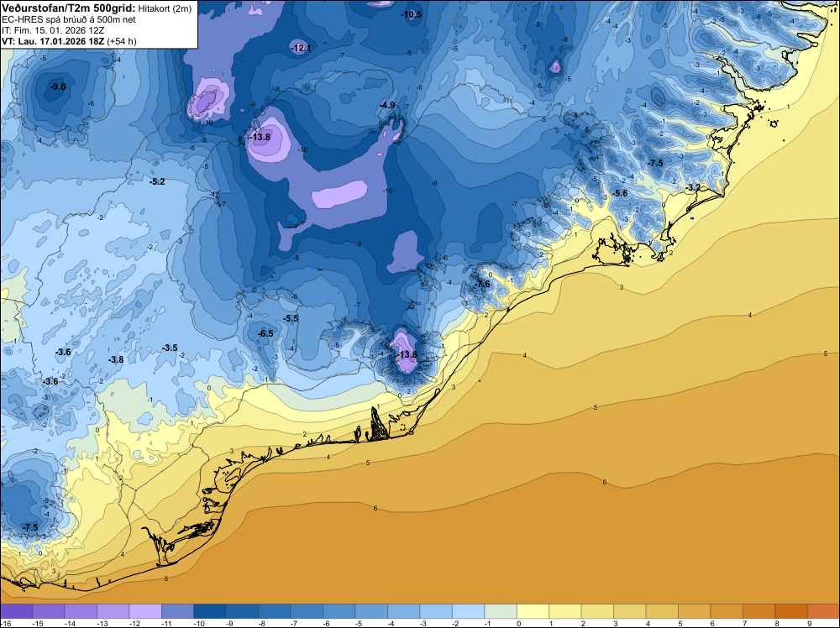Select the pale green swatch between -1 and 0
The width and height of the screenshot is (840, 628).
tap(501, 611)
